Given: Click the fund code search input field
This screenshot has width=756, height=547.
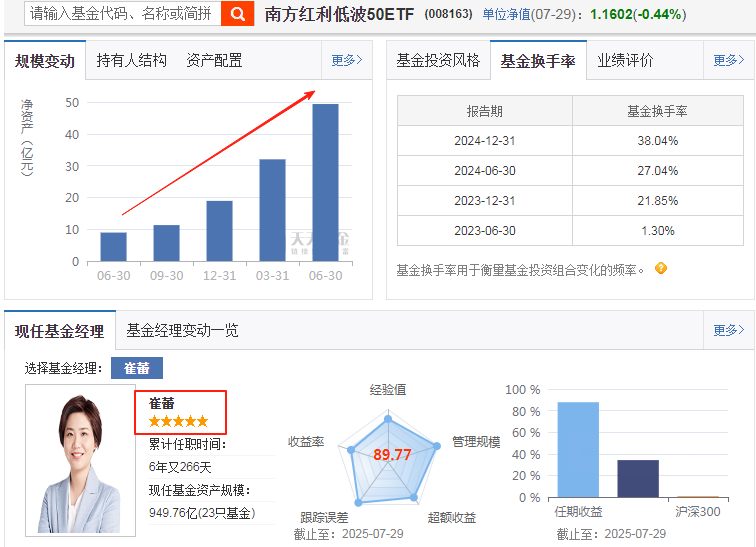Looking at the screenshot, I should [x=123, y=13].
